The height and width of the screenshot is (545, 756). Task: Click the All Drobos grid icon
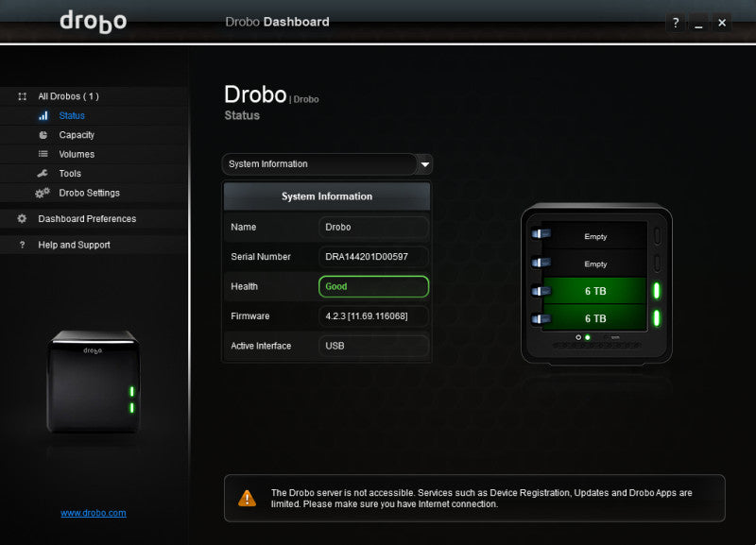(22, 96)
